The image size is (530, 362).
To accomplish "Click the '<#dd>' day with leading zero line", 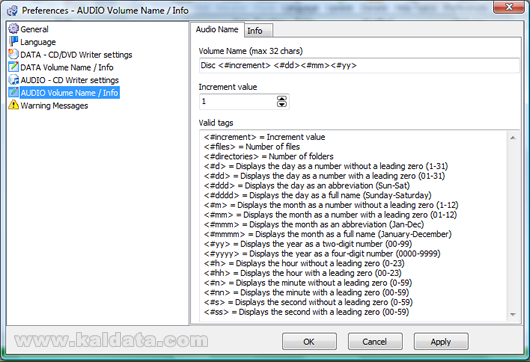I will click(324, 176).
